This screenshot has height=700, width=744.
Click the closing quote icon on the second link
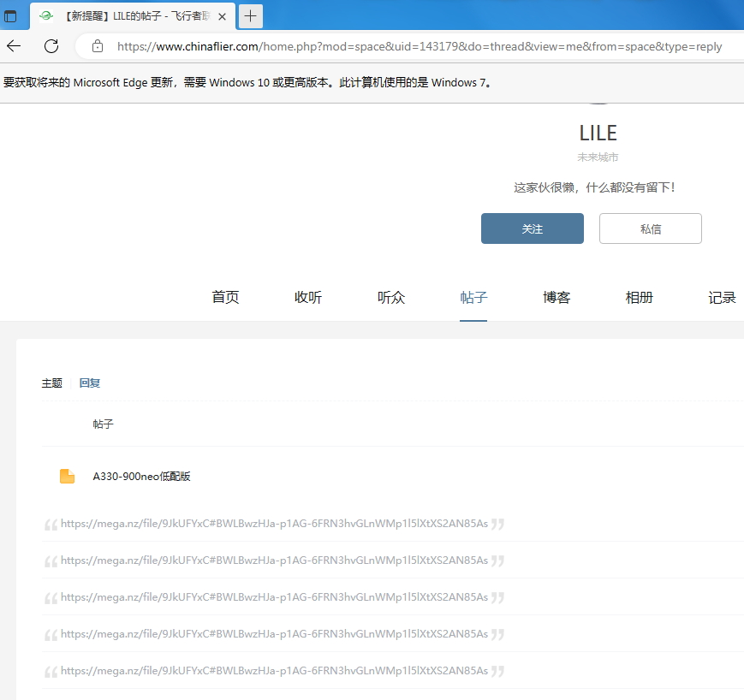[497, 560]
